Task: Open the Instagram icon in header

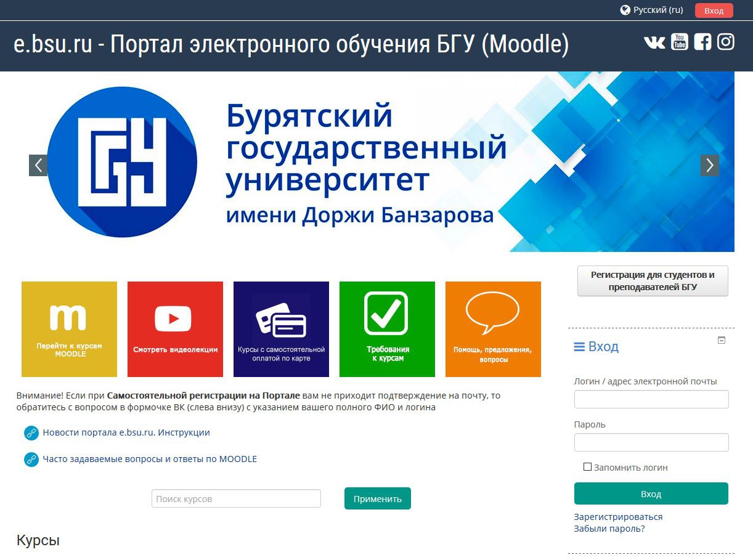Action: 726,42
